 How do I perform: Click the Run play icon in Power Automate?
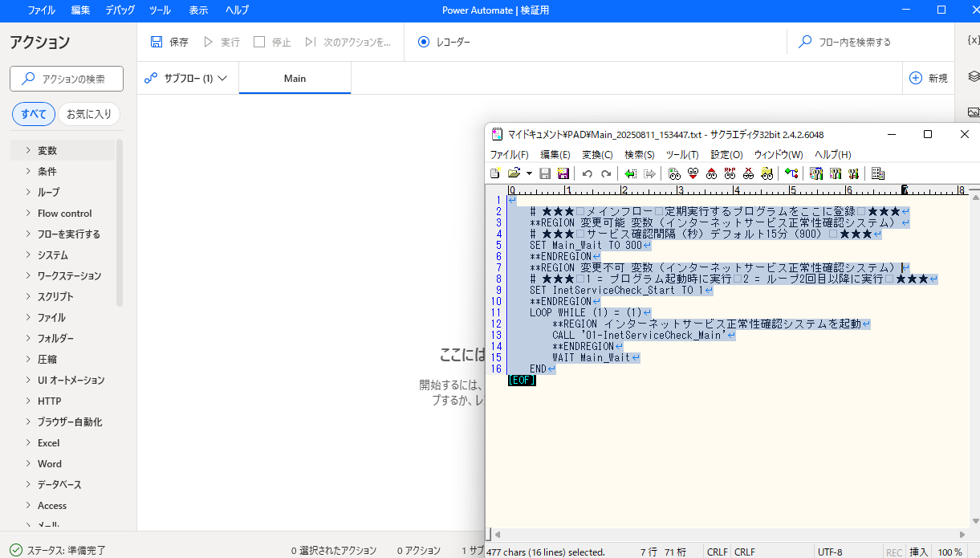pyautogui.click(x=209, y=42)
